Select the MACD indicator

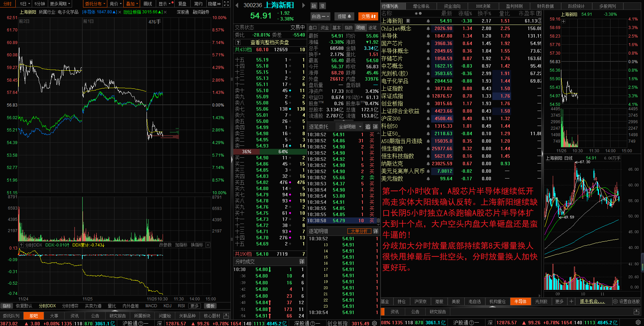click(x=151, y=306)
